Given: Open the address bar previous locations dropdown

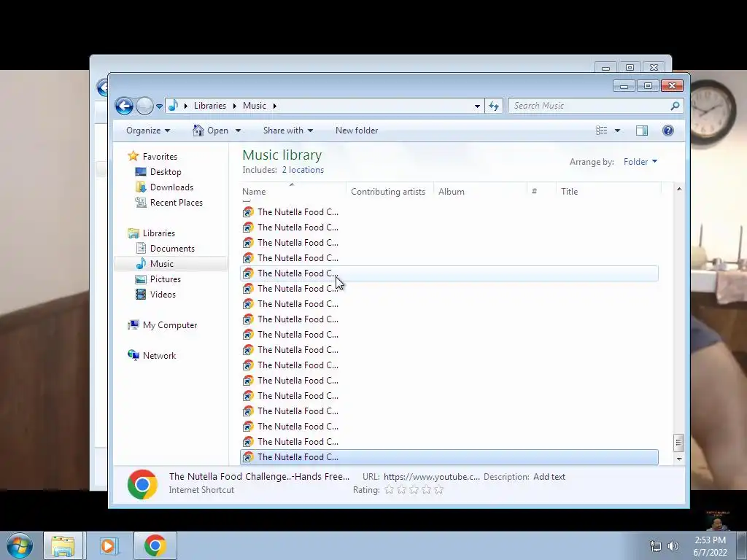Looking at the screenshot, I should tap(477, 106).
